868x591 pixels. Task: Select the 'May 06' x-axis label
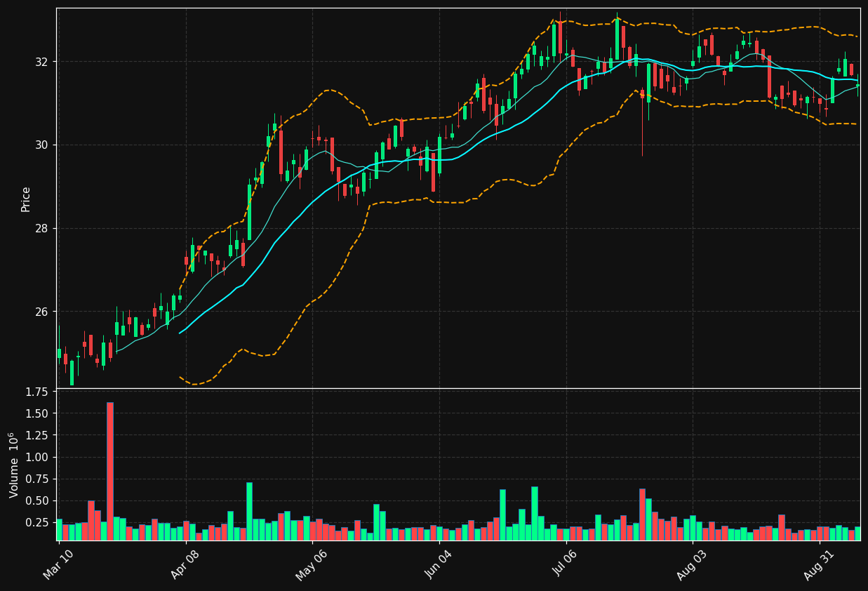(312, 564)
